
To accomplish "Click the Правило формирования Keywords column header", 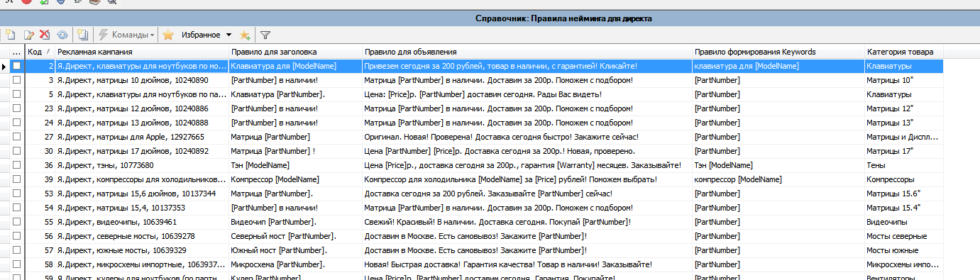I will click(x=778, y=52).
